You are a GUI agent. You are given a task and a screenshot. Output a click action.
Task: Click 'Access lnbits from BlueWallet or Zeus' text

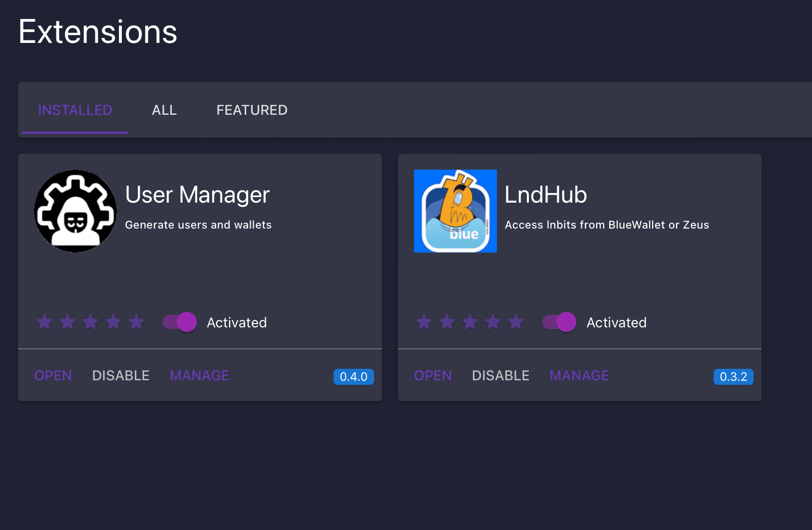coord(607,225)
